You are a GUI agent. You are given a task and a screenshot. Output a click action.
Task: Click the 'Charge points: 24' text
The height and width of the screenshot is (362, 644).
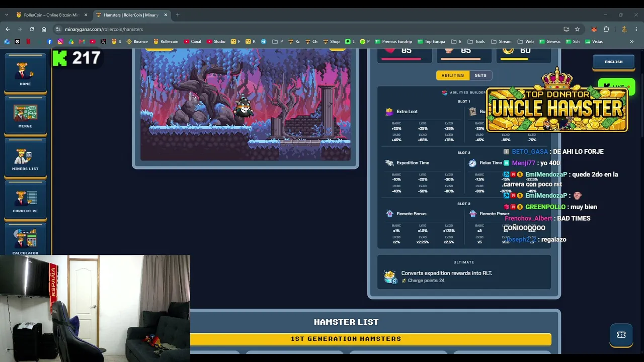click(x=426, y=281)
